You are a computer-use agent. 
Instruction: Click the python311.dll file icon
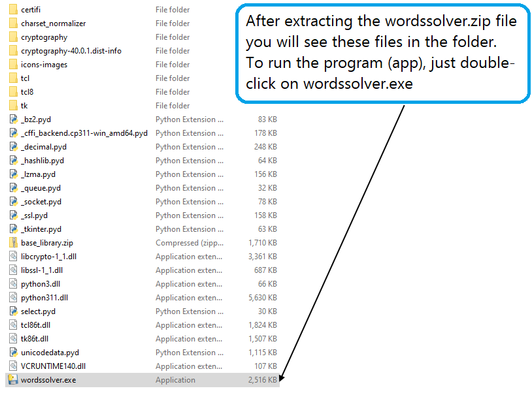coord(13,298)
